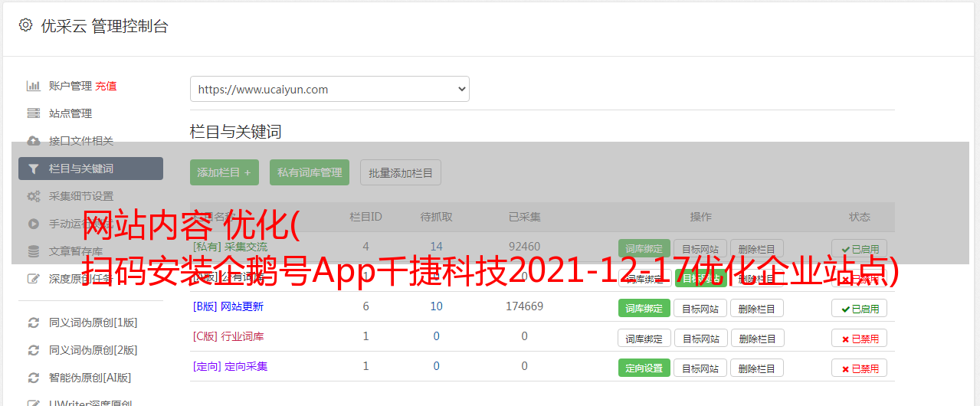Open 定向设置 for 定向采集 row

(x=644, y=368)
